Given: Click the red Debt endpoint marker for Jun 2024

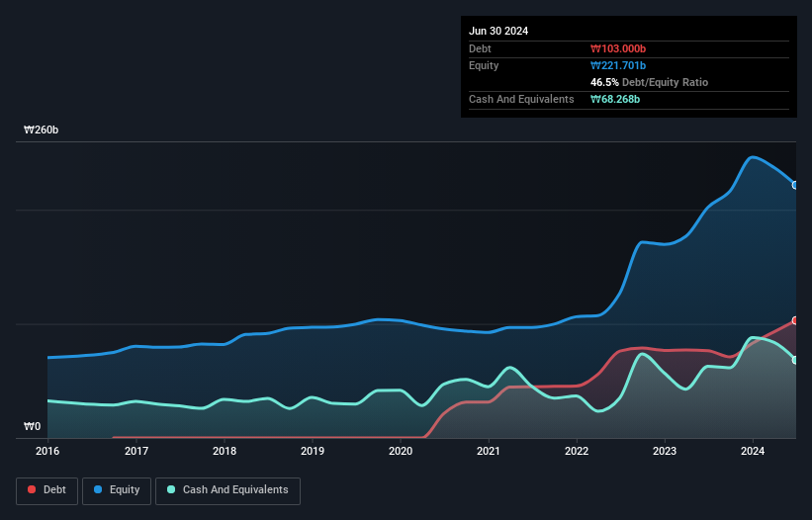Looking at the screenshot, I should click(795, 320).
